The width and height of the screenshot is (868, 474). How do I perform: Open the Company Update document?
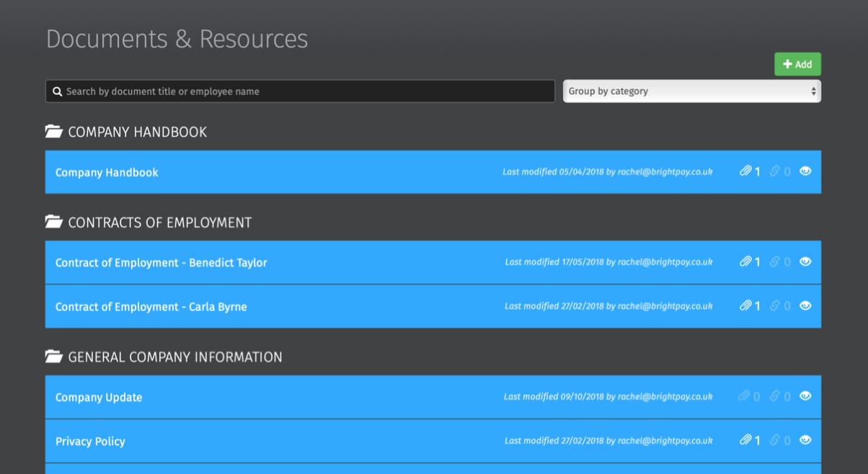point(99,398)
